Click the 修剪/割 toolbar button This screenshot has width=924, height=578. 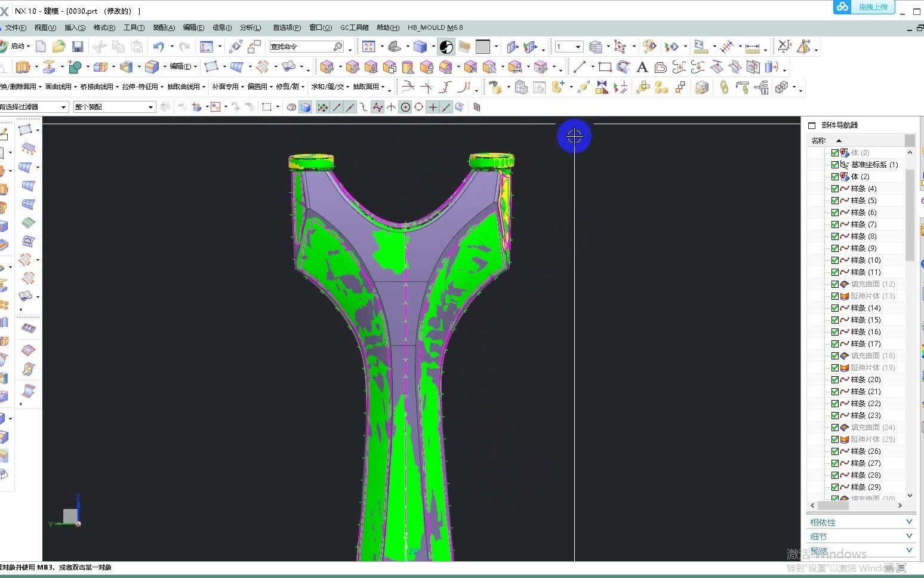pyautogui.click(x=289, y=87)
